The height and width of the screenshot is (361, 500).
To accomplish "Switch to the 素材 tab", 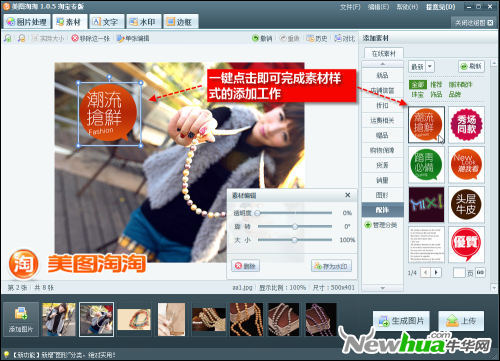I will [x=70, y=22].
